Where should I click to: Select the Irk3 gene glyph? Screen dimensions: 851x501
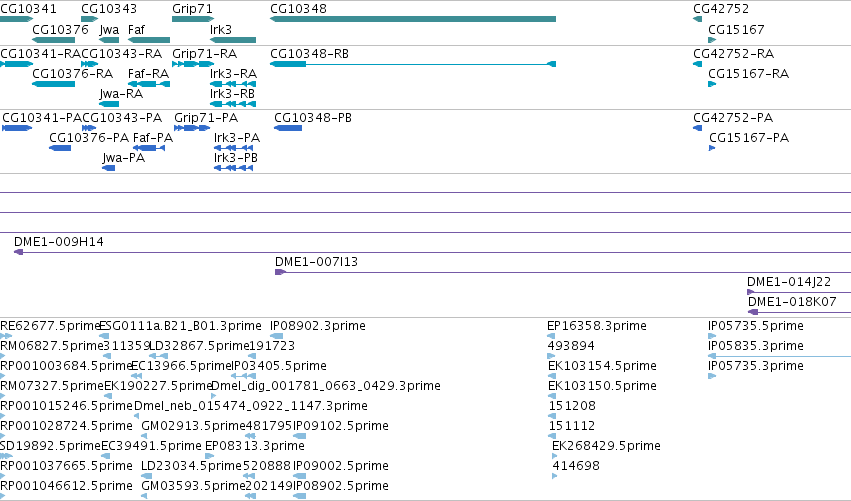(x=233, y=40)
